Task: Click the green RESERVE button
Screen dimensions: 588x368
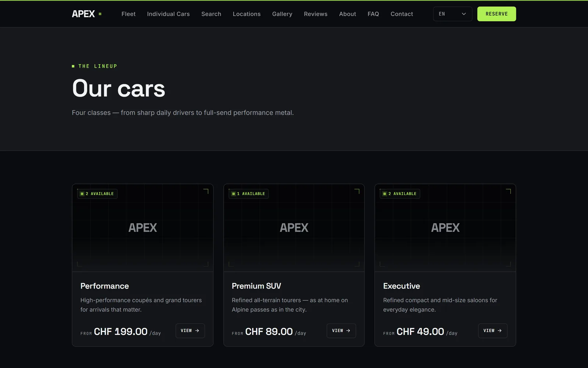Action: [x=496, y=14]
